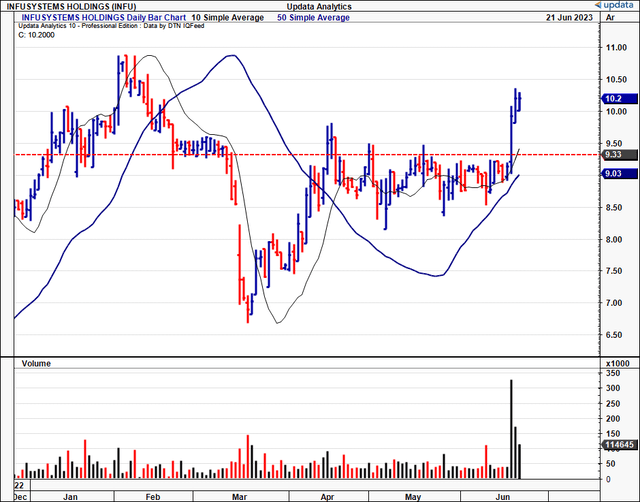Click the 'Dec' month on time axis
The height and width of the screenshot is (502, 640).
pos(20,497)
